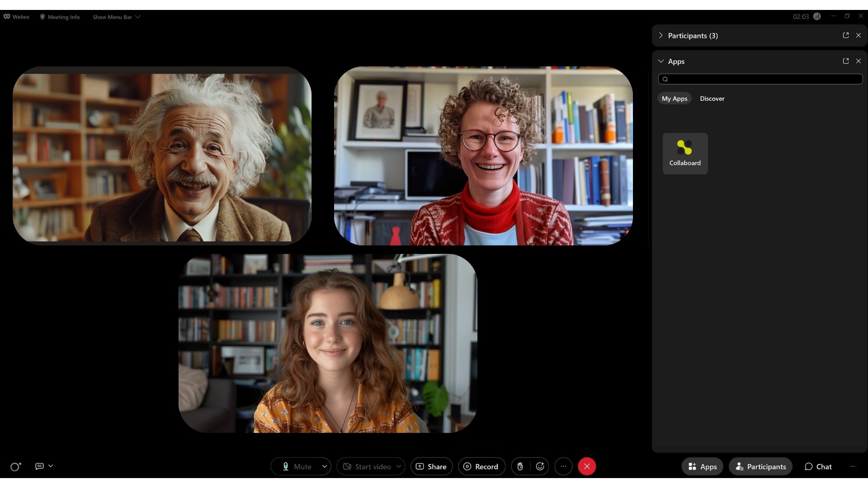Click the Raise hand icon
The image size is (868, 488).
click(520, 466)
